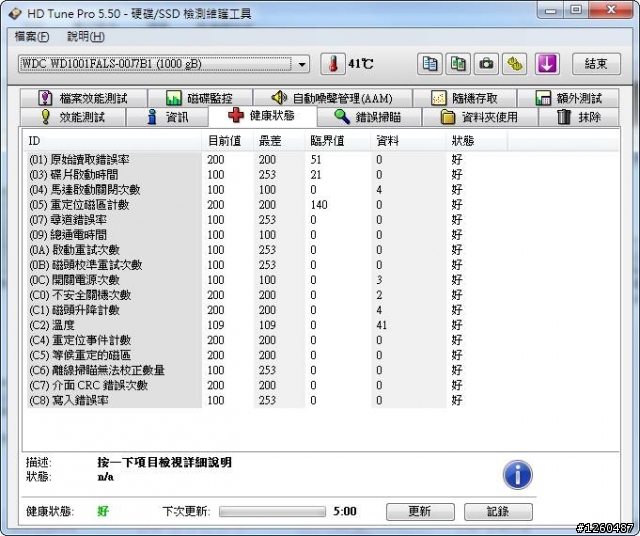Click the green 好 health status
The width and height of the screenshot is (640, 536).
click(x=103, y=511)
